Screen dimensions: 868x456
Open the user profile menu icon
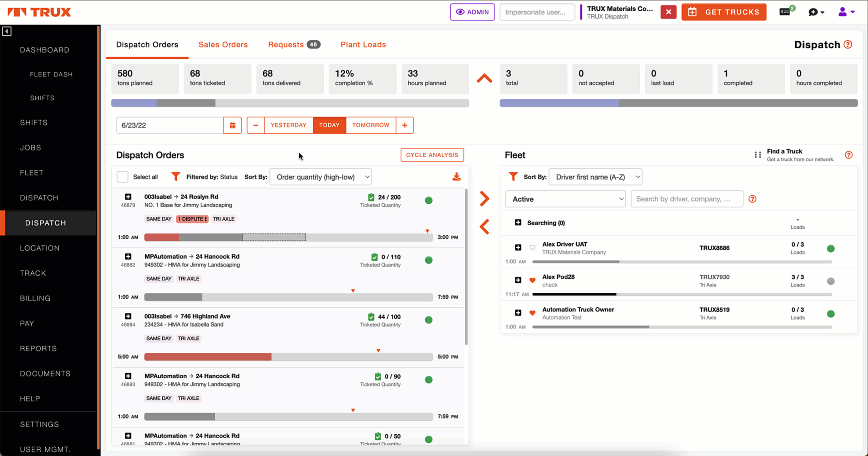click(x=846, y=12)
